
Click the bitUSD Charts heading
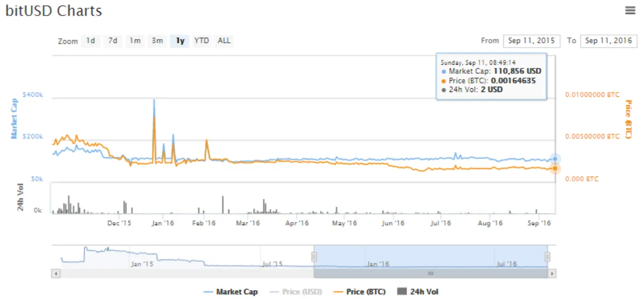[x=54, y=10]
